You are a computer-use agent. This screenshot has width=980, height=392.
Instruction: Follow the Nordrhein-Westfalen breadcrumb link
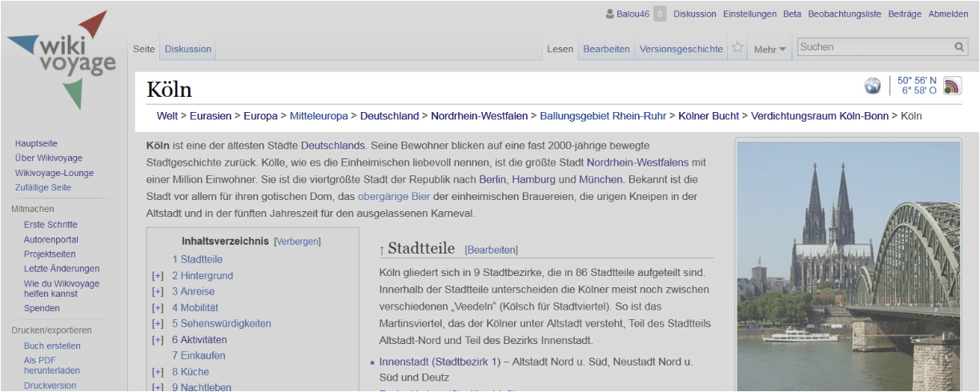click(479, 116)
